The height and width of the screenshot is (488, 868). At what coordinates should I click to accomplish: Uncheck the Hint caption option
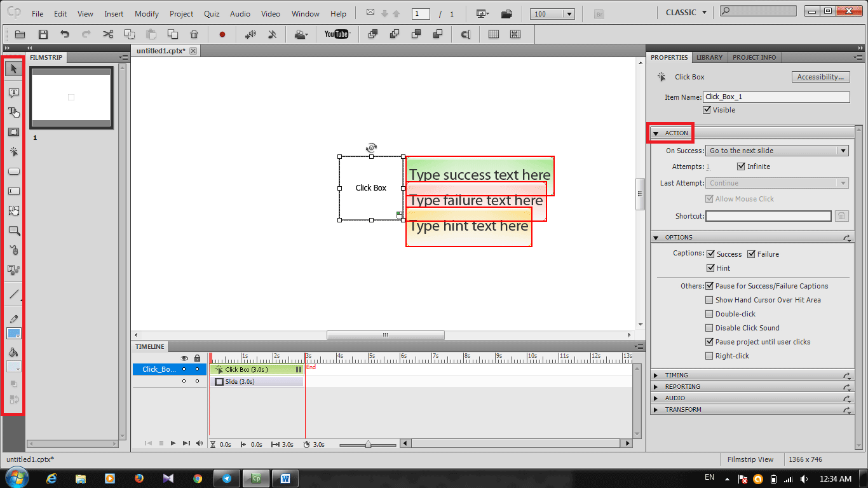[710, 268]
